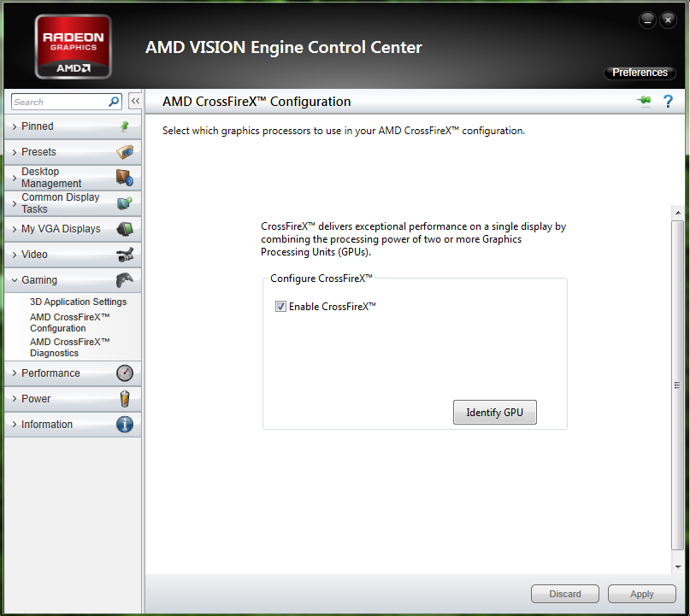The height and width of the screenshot is (616, 690).
Task: Click the Performance gauge icon
Action: 125,373
